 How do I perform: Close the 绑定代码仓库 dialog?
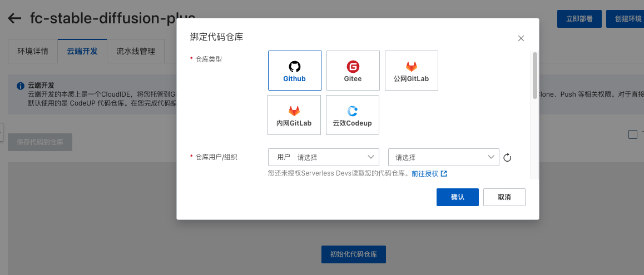pyautogui.click(x=521, y=38)
